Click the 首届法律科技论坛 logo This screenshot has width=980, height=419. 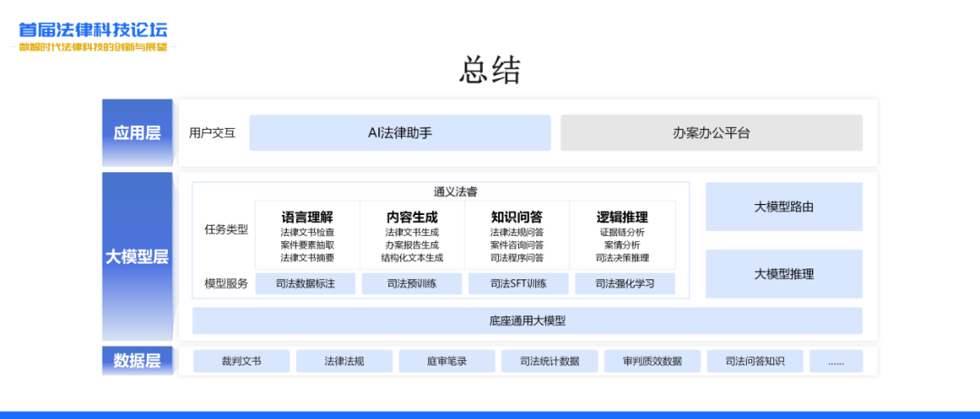tap(93, 36)
